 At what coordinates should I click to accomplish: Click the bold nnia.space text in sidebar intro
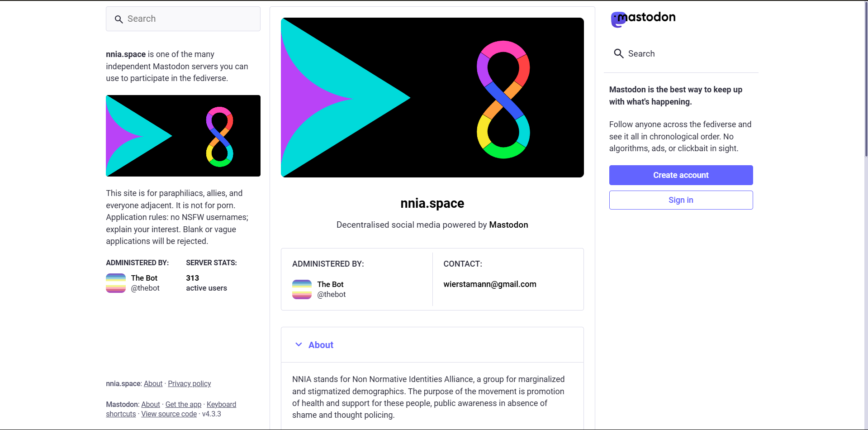click(126, 54)
